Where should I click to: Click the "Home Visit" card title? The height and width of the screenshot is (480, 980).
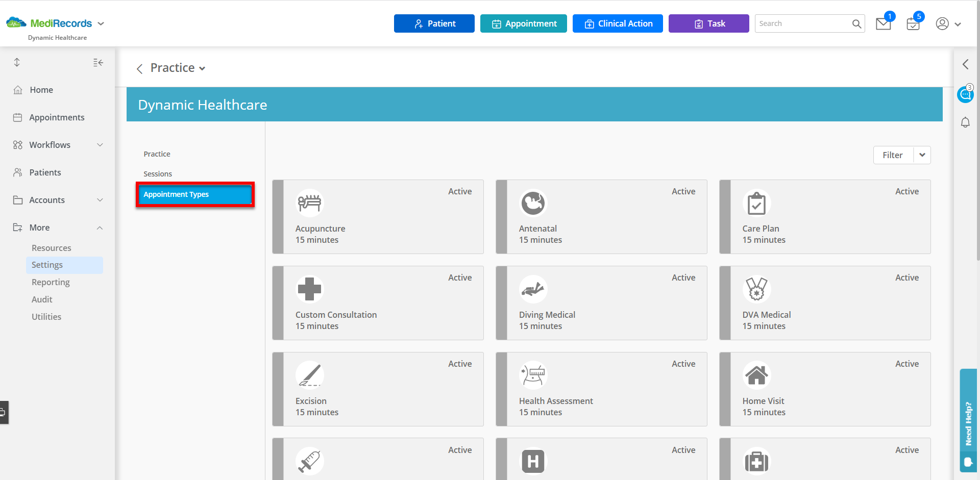click(763, 401)
